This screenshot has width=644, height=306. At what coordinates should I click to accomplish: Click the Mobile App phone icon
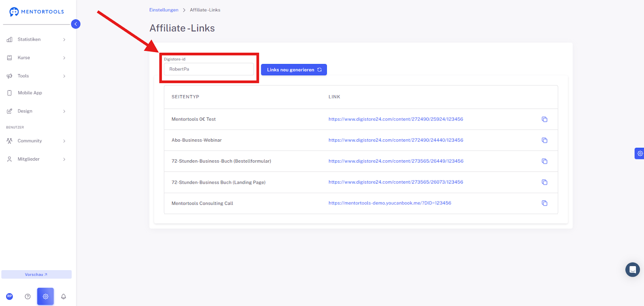point(10,93)
